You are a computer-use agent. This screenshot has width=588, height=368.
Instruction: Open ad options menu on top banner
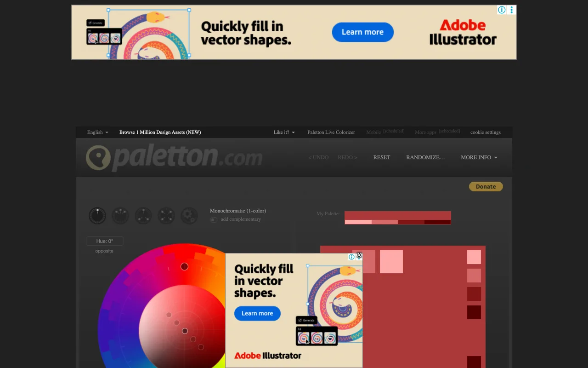pyautogui.click(x=512, y=10)
